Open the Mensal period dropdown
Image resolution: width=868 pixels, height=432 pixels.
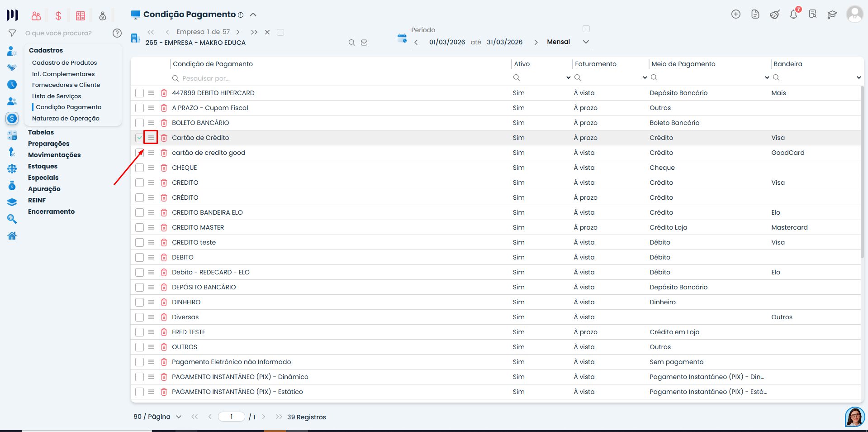586,42
